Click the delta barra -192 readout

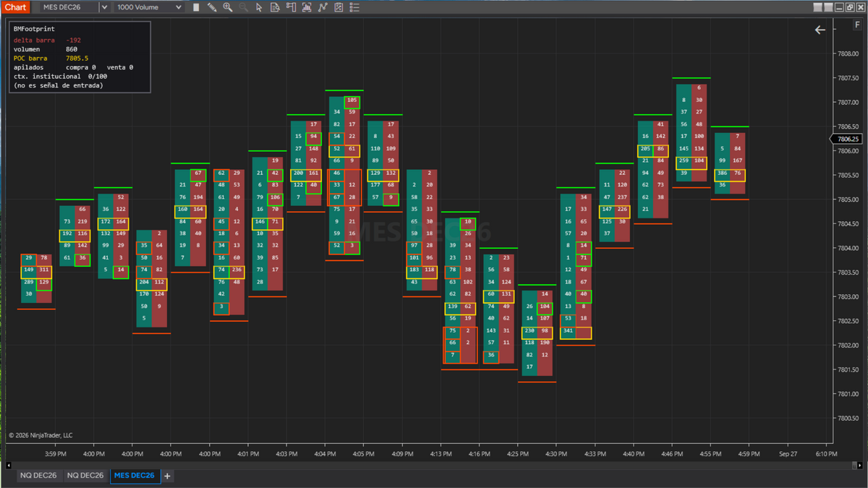click(x=47, y=40)
